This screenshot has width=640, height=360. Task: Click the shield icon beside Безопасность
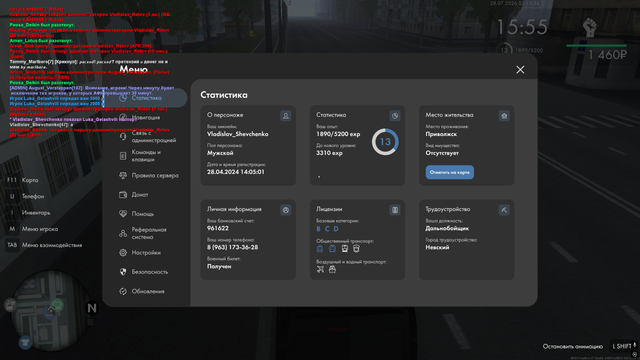[x=123, y=272]
